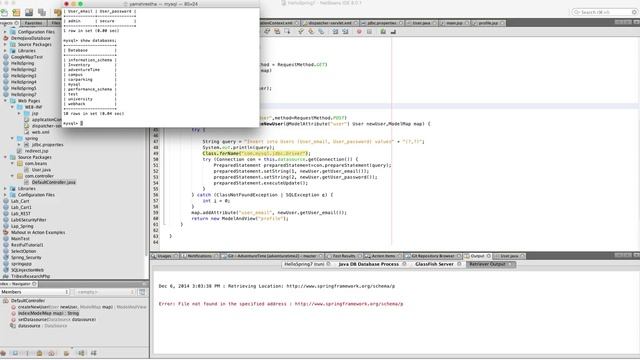640x360 pixels.
Task: Click the Shift Line Right editor icon
Action: tap(345, 31)
